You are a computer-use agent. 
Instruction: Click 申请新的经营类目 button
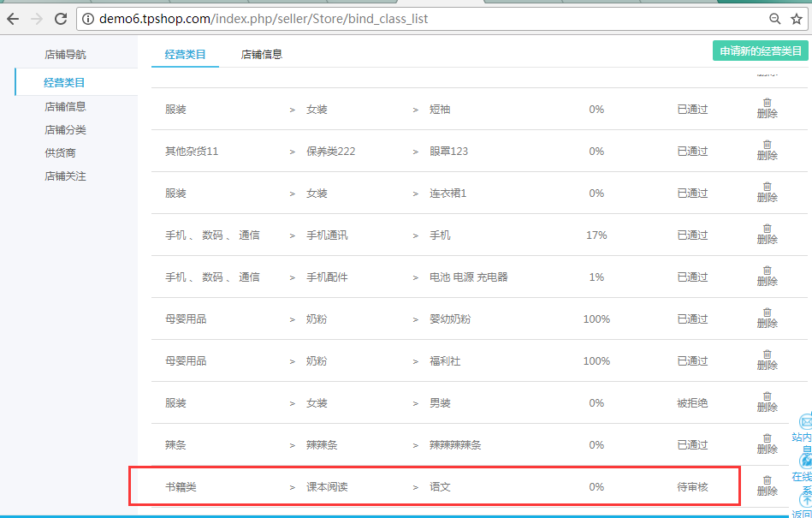click(x=760, y=51)
